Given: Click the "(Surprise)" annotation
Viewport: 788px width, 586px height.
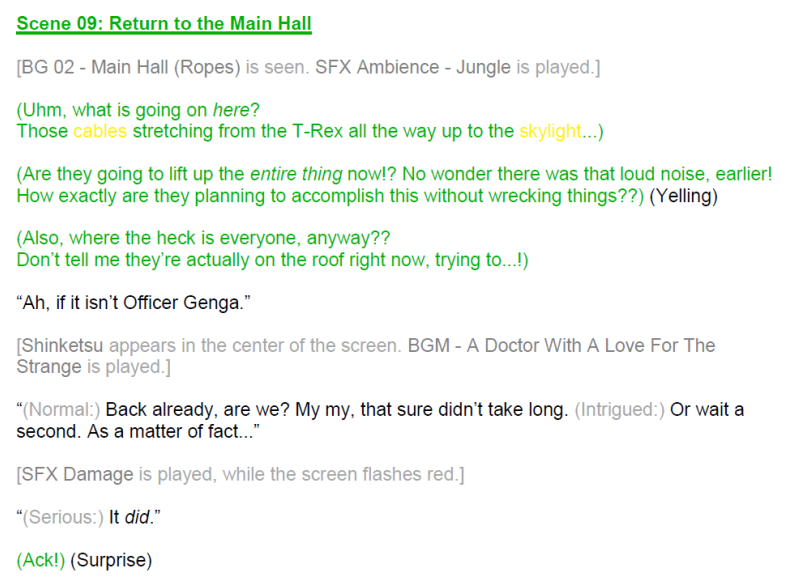Looking at the screenshot, I should tap(111, 560).
